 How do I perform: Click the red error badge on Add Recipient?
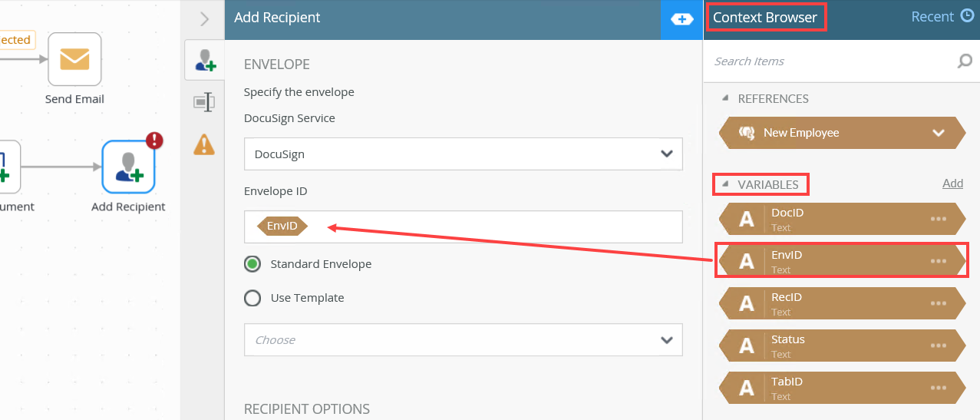click(154, 140)
